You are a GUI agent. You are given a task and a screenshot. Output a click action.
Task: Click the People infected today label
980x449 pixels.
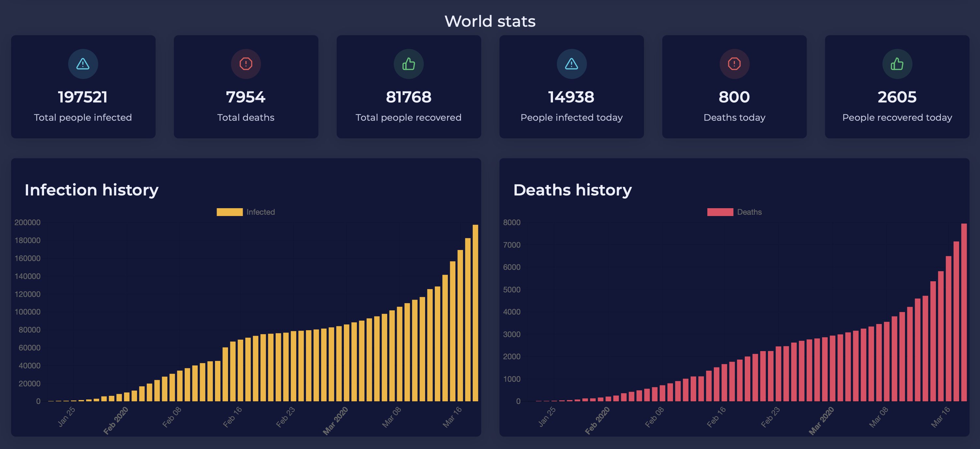point(572,117)
